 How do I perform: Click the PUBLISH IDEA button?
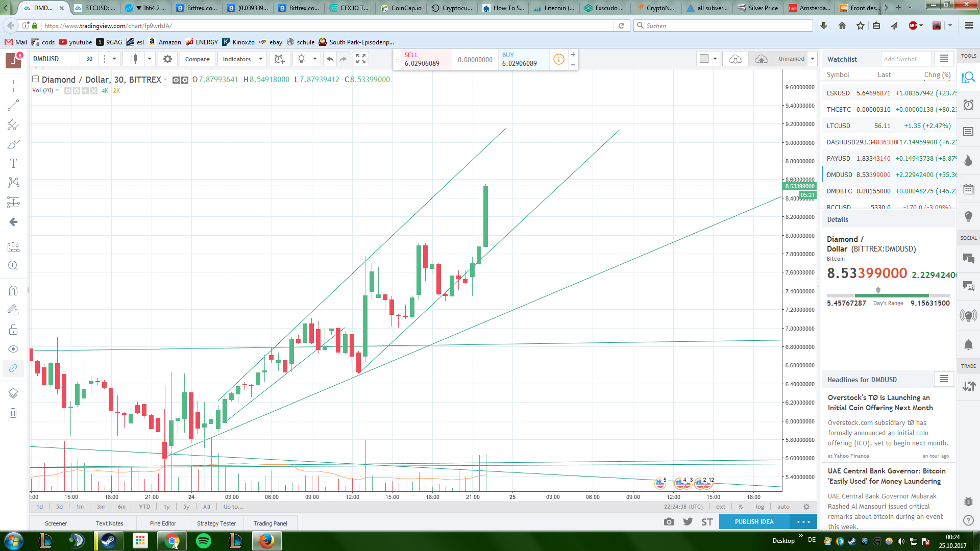tap(754, 522)
